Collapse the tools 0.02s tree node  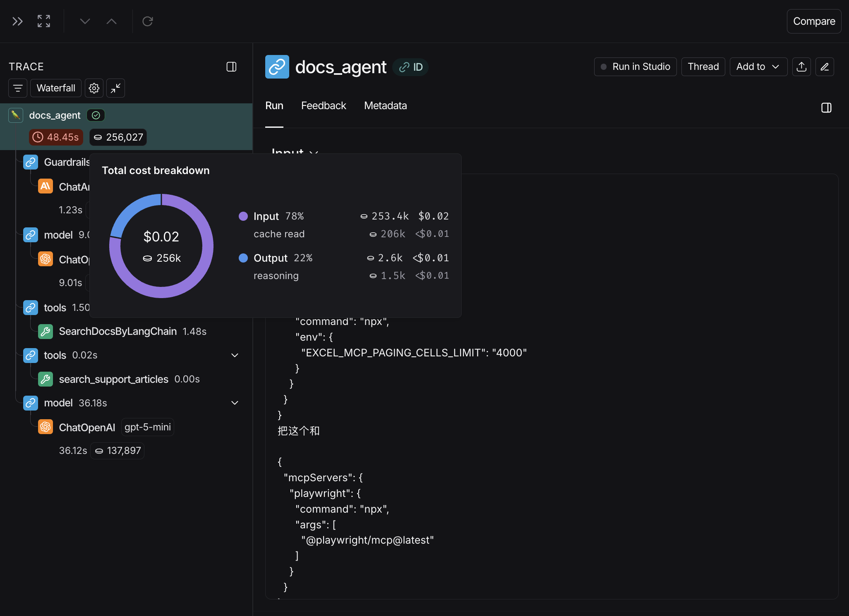pyautogui.click(x=235, y=355)
